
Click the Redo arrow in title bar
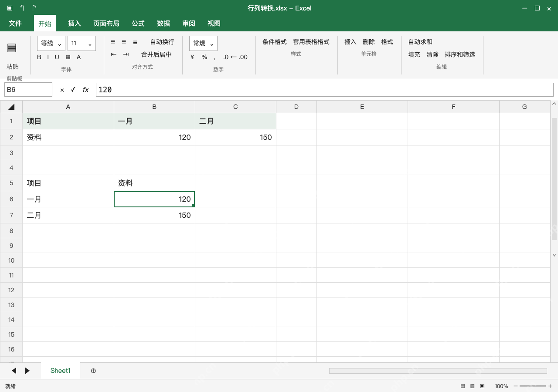[34, 8]
